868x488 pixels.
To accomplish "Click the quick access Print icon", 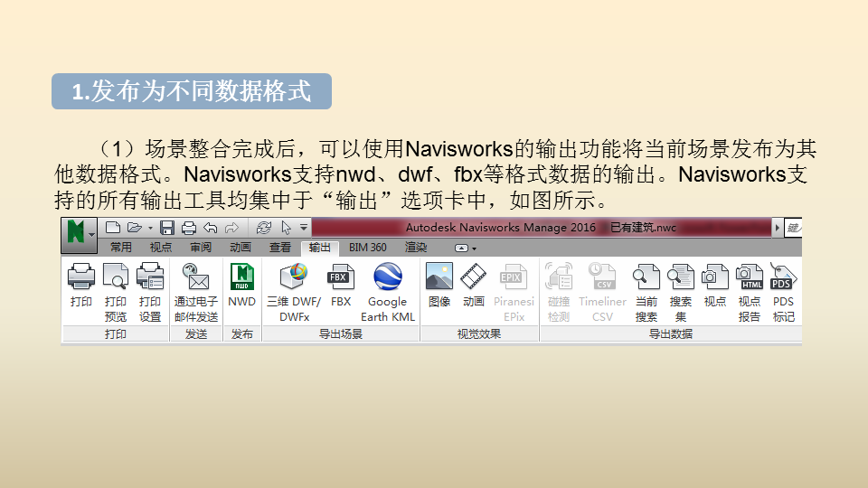I will pos(189,228).
